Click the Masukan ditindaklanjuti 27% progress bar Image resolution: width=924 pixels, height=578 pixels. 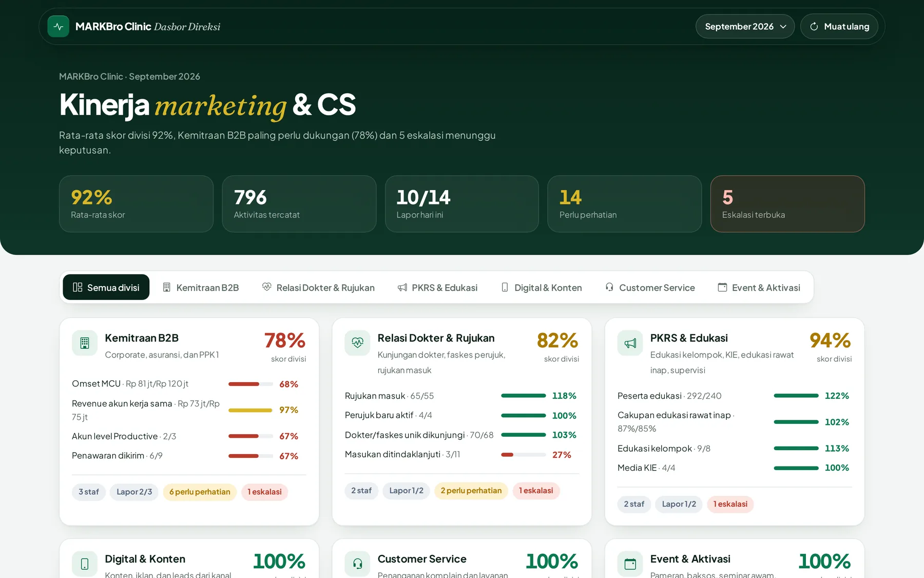click(x=523, y=455)
